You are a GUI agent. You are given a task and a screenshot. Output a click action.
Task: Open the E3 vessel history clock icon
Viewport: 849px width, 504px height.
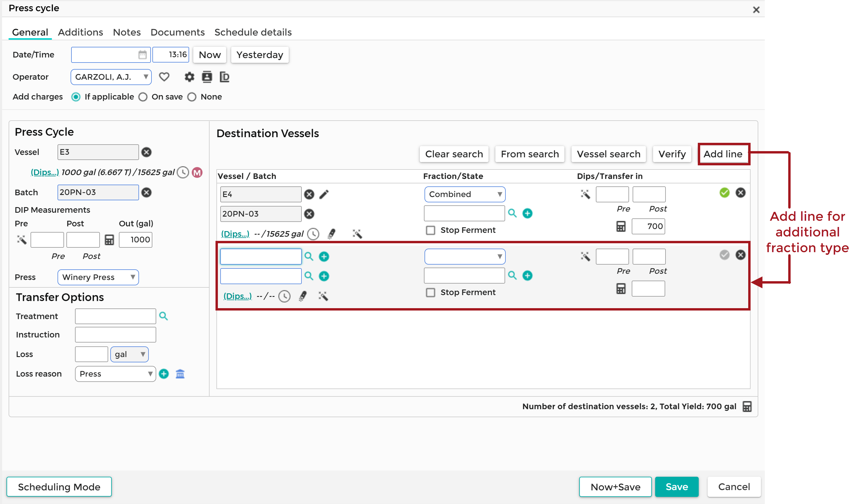click(183, 172)
